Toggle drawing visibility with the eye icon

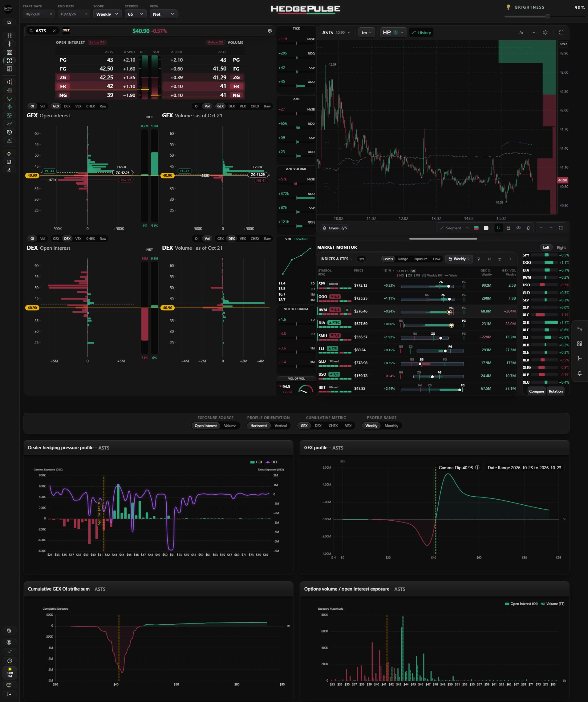point(518,228)
